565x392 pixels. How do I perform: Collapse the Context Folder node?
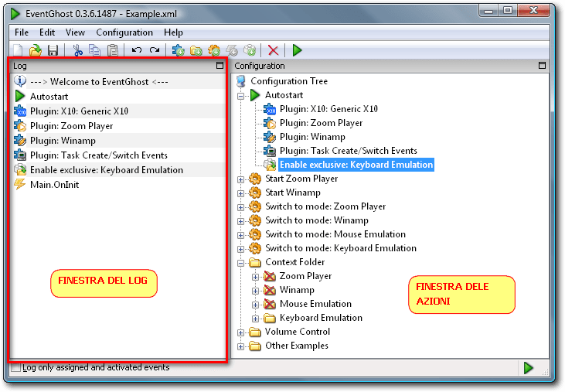pos(240,263)
